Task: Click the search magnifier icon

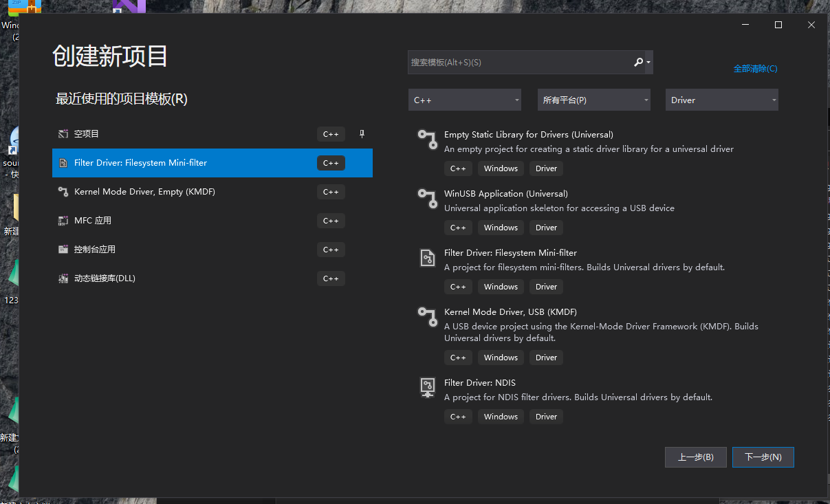Action: click(639, 63)
